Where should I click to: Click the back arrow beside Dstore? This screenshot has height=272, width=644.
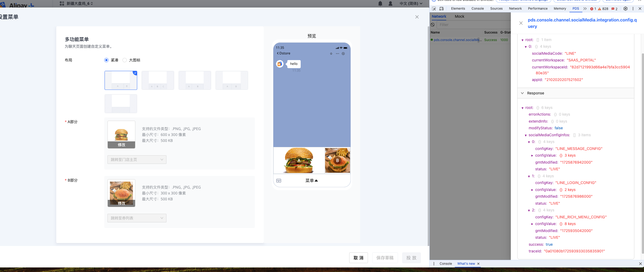[278, 53]
